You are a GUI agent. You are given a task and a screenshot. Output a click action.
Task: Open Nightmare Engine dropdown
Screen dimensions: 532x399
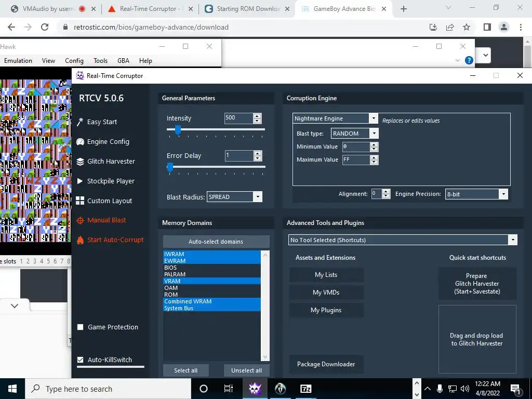(x=374, y=118)
